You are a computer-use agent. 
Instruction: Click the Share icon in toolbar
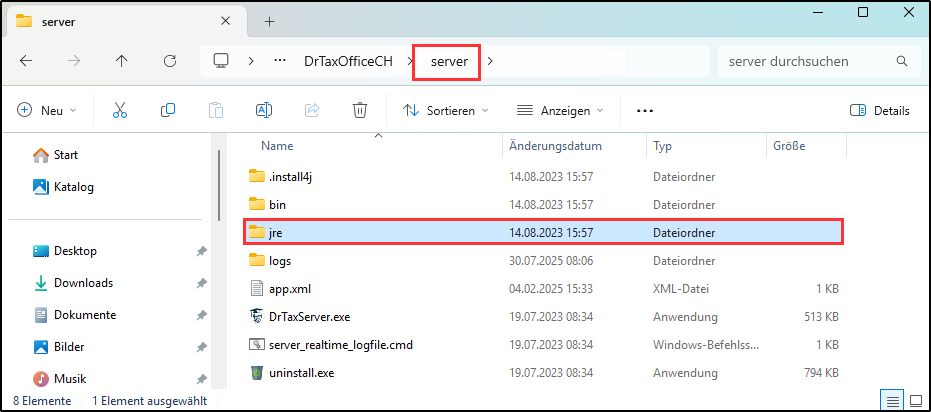[x=312, y=111]
